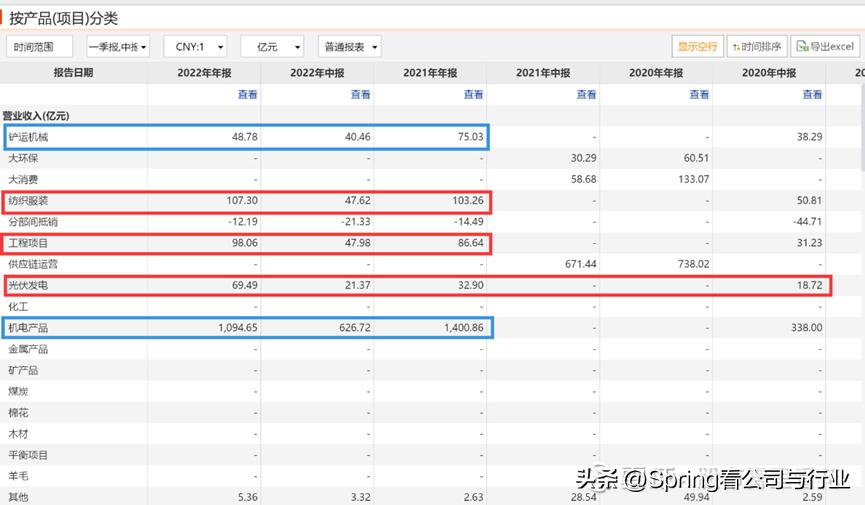Open the 亿元 unit dropdown

click(273, 47)
